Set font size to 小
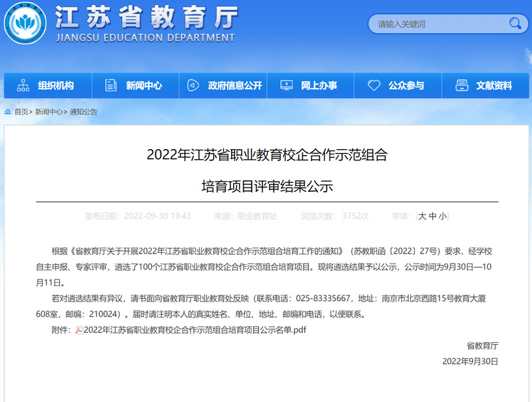The height and width of the screenshot is (402, 532). [442, 216]
